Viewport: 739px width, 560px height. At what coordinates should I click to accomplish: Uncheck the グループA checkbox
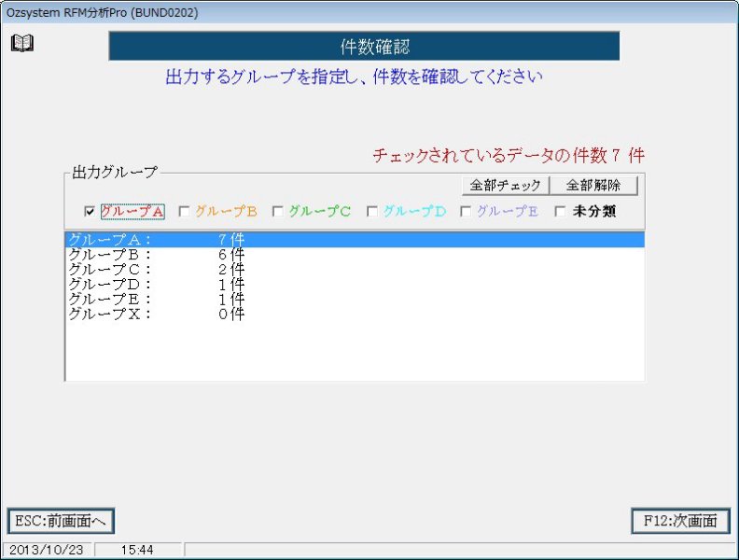[x=90, y=211]
